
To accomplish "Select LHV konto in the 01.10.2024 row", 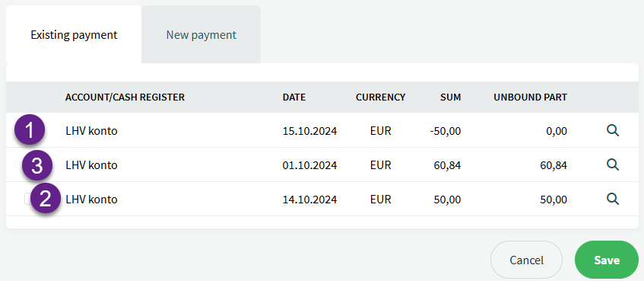I will coord(91,165).
